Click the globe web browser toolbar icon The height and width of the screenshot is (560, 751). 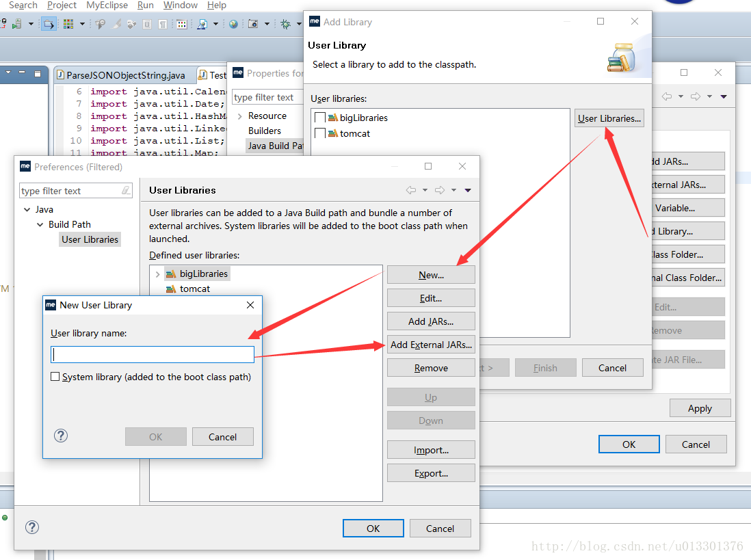pyautogui.click(x=233, y=24)
